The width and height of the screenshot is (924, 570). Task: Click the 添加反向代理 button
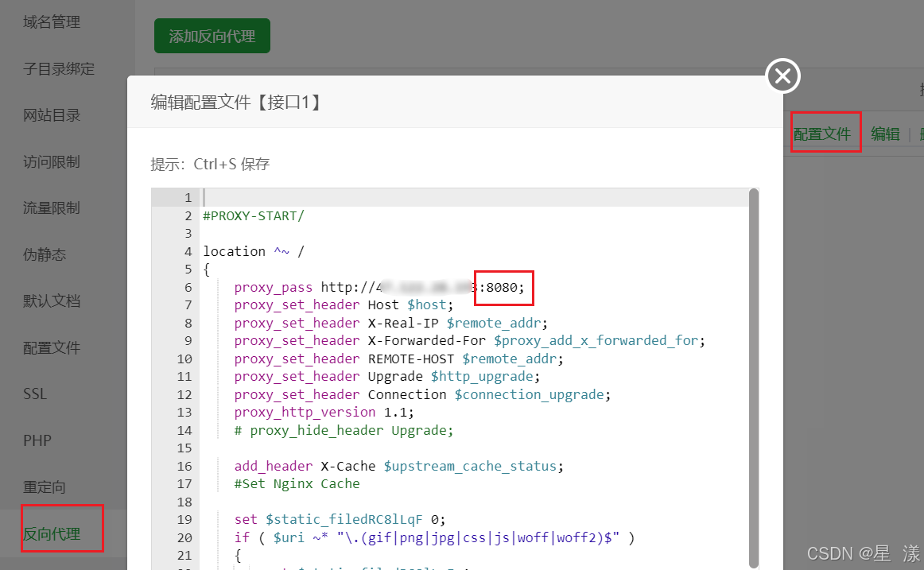coord(212,36)
